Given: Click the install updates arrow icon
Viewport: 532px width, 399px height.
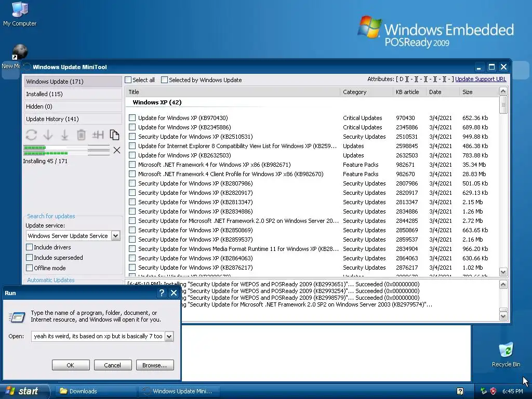Looking at the screenshot, I should tap(64, 135).
